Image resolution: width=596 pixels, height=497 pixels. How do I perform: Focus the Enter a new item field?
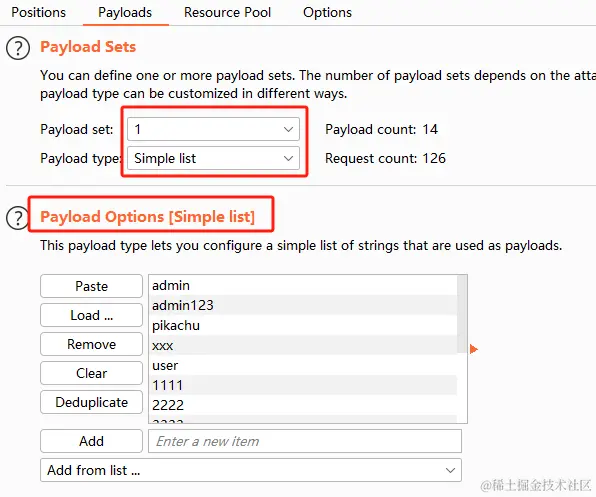pyautogui.click(x=305, y=441)
